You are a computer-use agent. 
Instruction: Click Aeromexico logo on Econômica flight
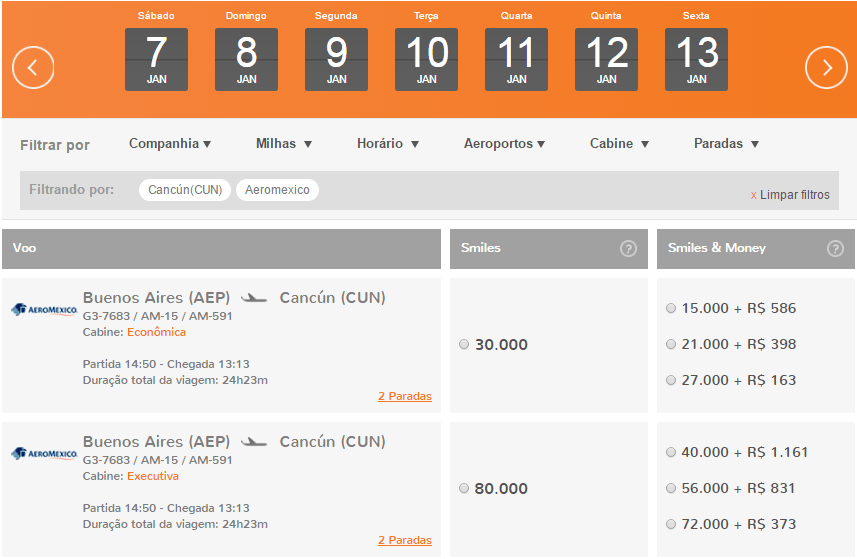click(x=44, y=310)
